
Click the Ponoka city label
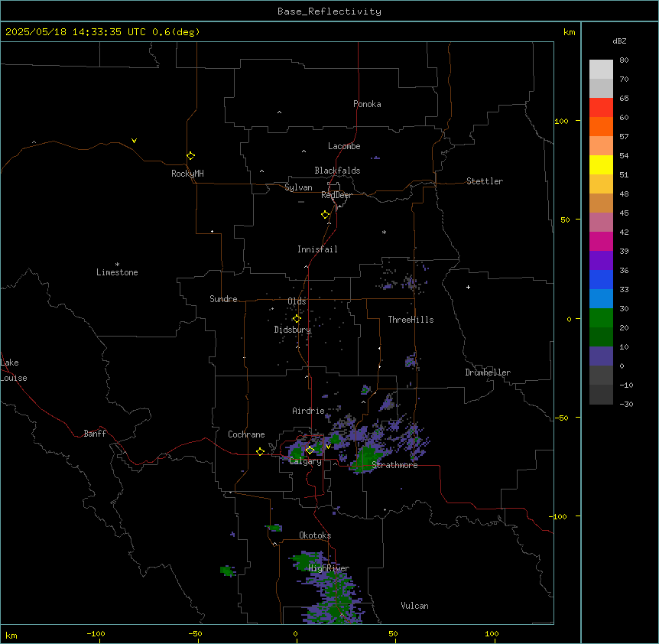[x=367, y=104]
